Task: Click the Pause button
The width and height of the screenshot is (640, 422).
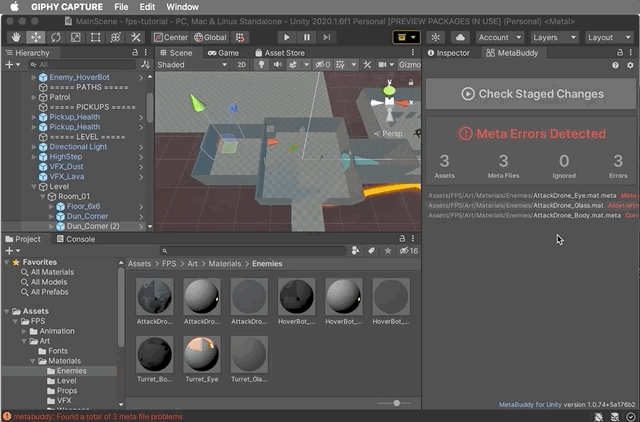Action: click(307, 37)
